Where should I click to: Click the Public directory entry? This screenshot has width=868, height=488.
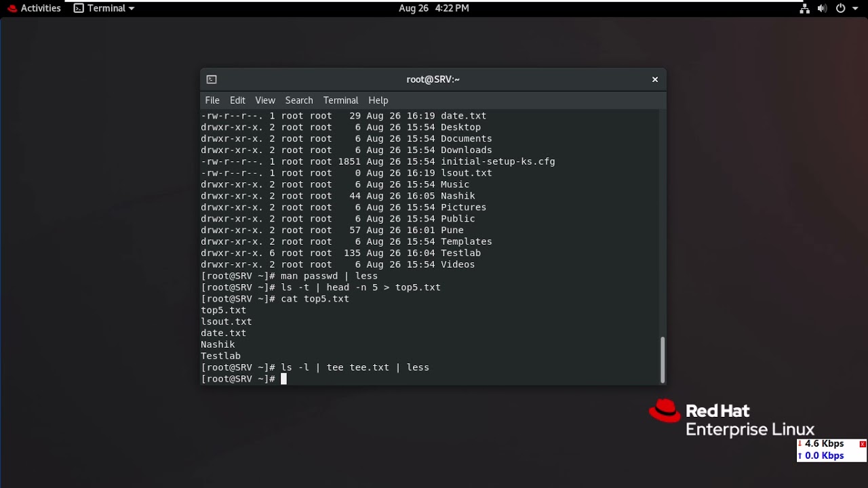point(458,219)
